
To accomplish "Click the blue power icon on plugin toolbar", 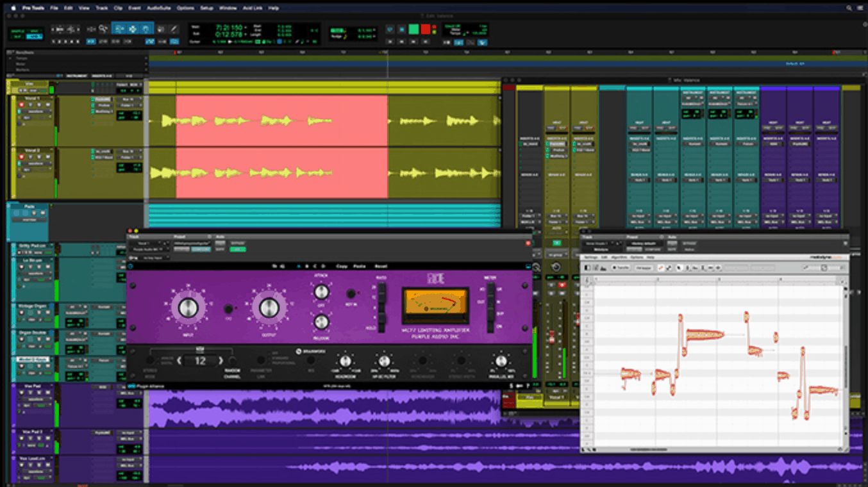I will tap(131, 266).
